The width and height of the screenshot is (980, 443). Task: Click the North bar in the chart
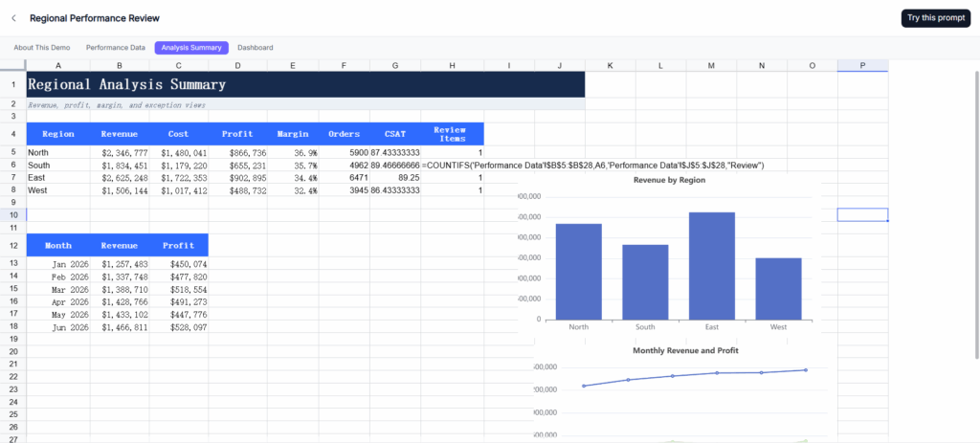(579, 272)
